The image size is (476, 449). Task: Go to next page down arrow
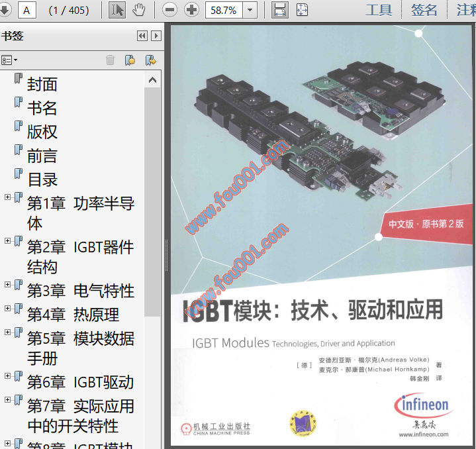[5, 11]
